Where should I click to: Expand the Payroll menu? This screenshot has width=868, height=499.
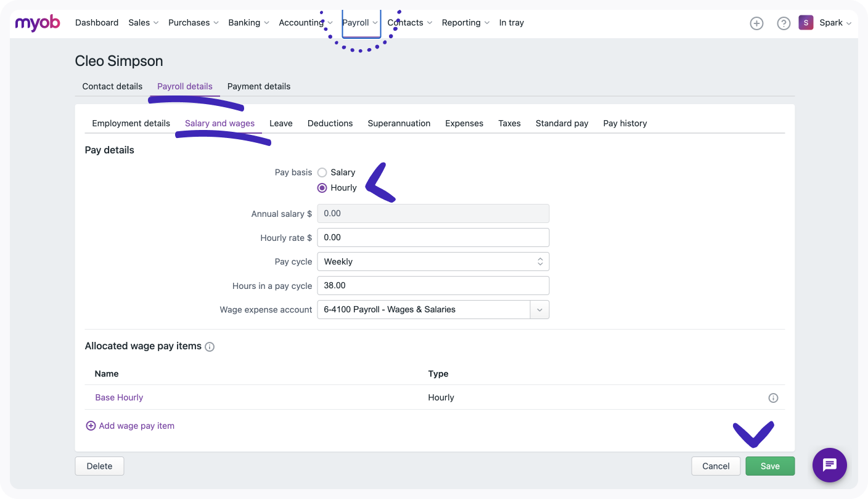360,23
